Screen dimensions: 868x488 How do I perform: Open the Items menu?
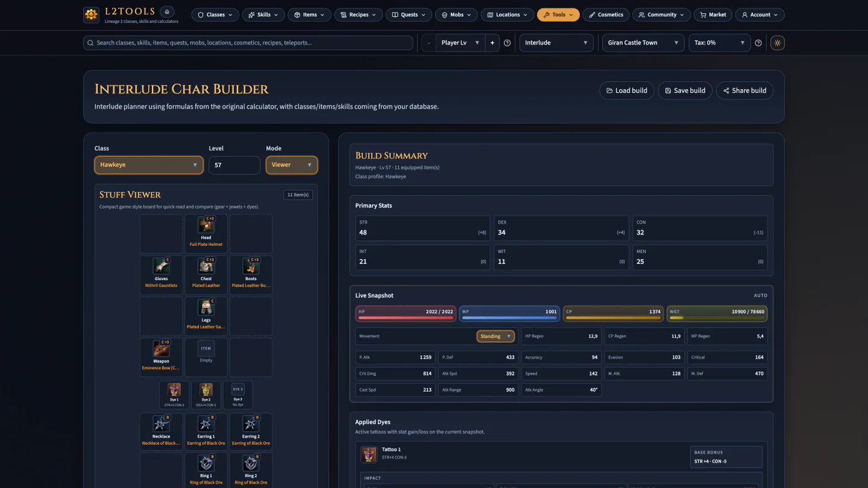309,14
